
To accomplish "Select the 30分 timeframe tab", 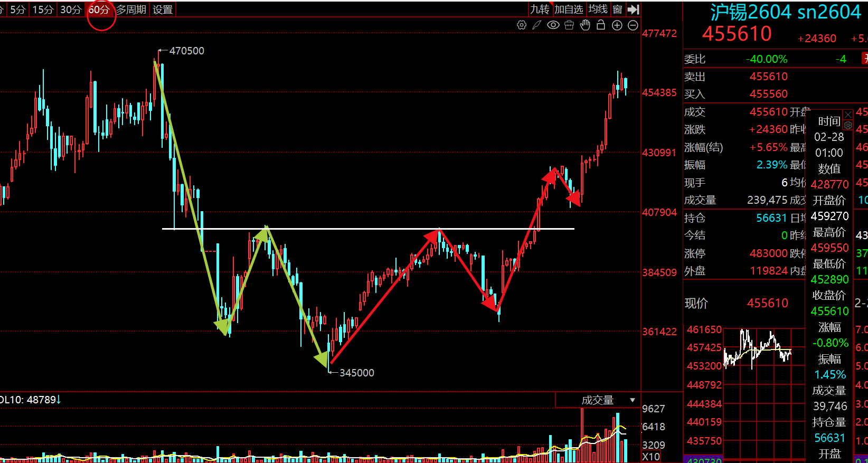I will coord(71,10).
